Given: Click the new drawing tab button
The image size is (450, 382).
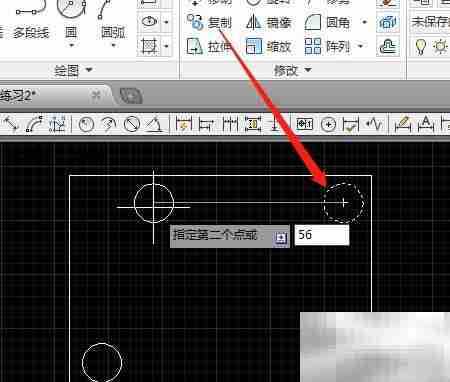Looking at the screenshot, I should coord(131,96).
